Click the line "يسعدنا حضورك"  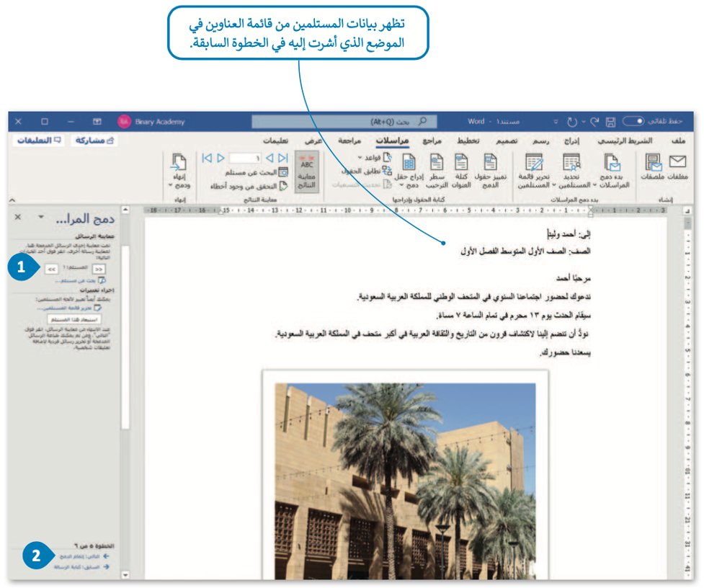pyautogui.click(x=565, y=353)
